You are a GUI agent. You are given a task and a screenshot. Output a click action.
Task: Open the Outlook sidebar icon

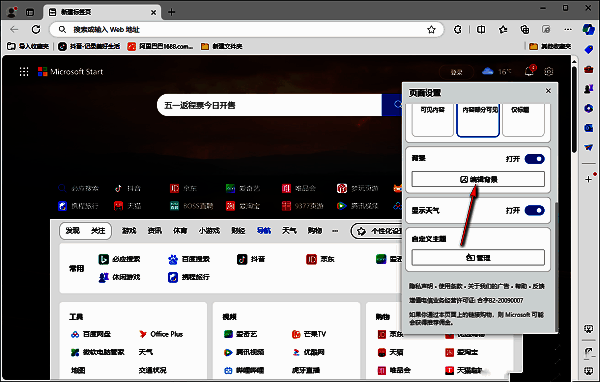pos(589,128)
